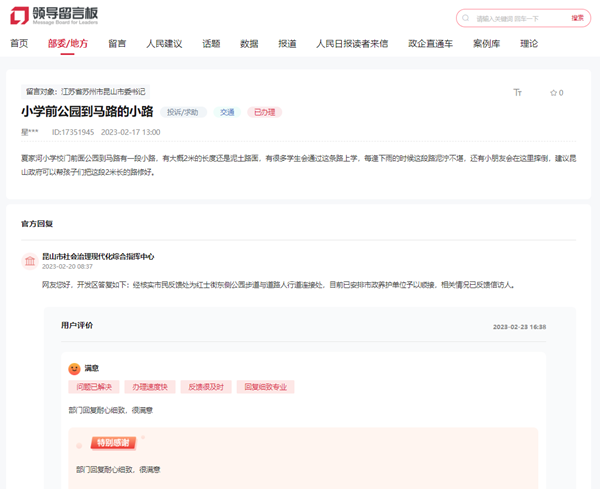600x489 pixels.
Task: Click the 反馈很及时 tag
Action: coord(206,387)
